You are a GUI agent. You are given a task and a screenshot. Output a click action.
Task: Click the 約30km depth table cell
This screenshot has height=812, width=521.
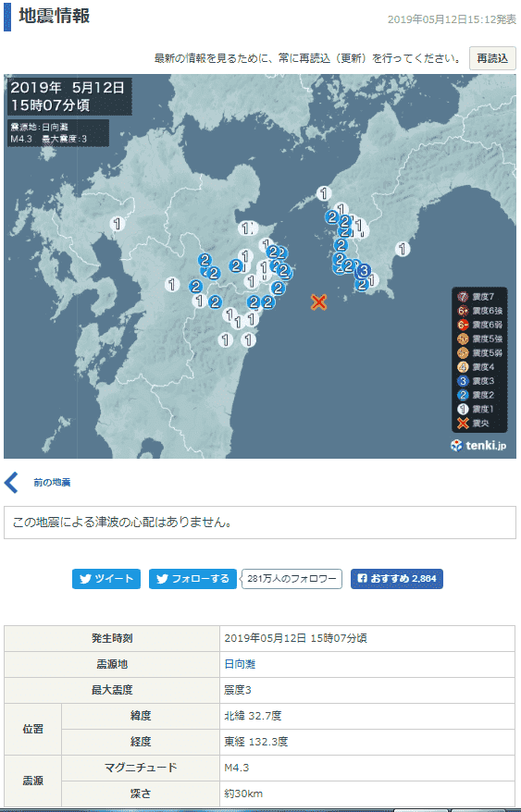tap(367, 794)
